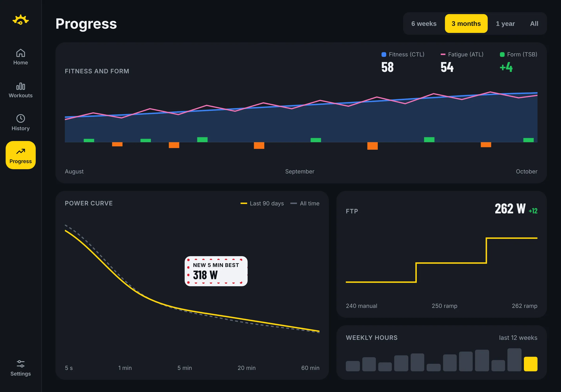Click the August axis label
This screenshot has width=561, height=392.
coord(74,171)
